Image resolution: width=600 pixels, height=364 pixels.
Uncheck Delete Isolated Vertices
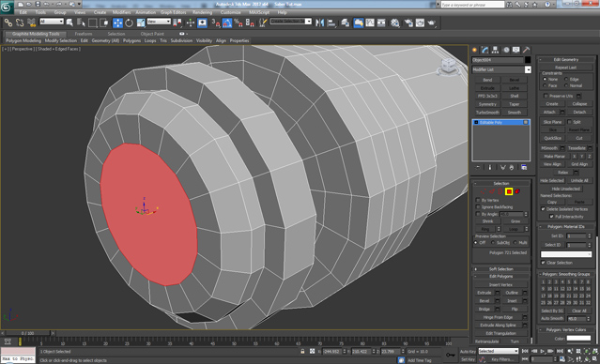click(x=543, y=209)
